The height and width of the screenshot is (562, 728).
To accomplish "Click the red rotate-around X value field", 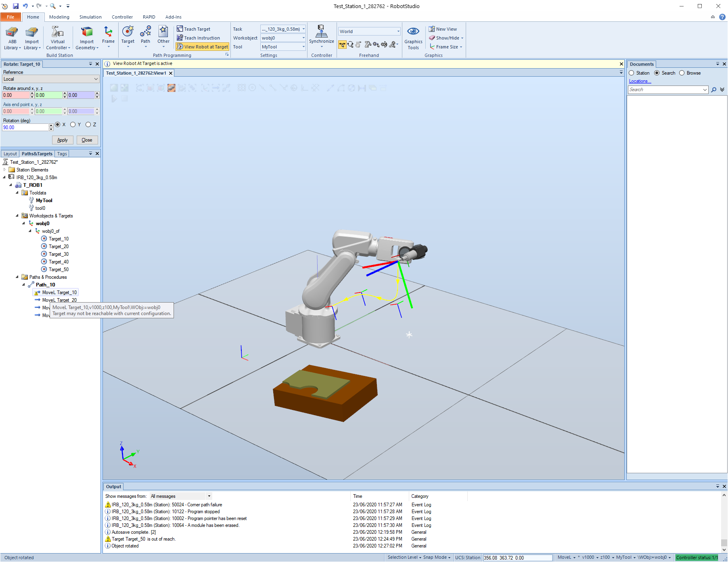I will pyautogui.click(x=16, y=95).
